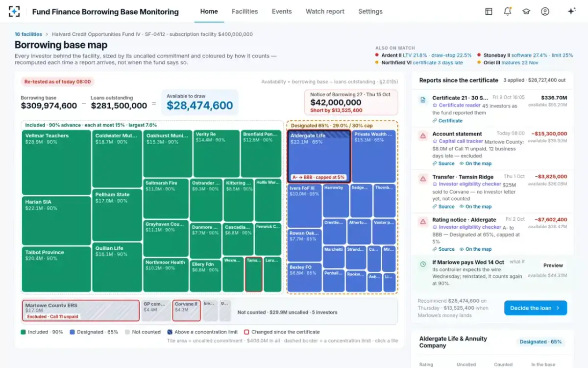Click Preview on the Marlowe what-if
This screenshot has height=368, width=588.
(x=553, y=265)
